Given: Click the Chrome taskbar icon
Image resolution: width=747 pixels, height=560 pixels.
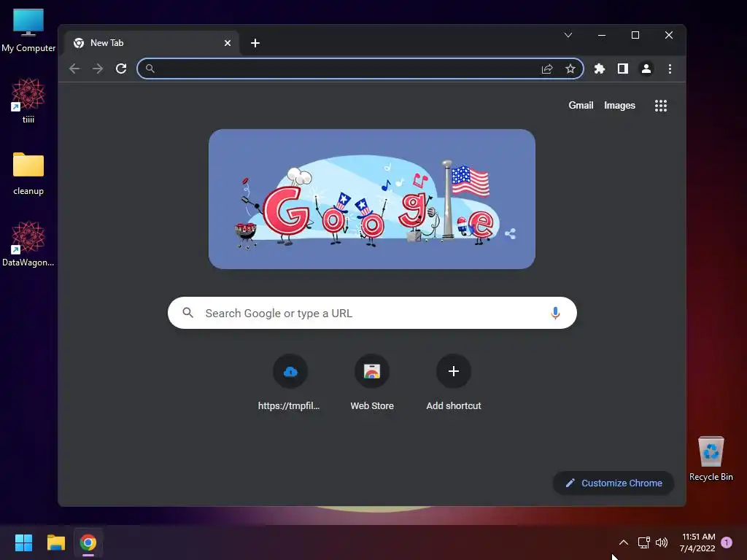Looking at the screenshot, I should point(88,542).
